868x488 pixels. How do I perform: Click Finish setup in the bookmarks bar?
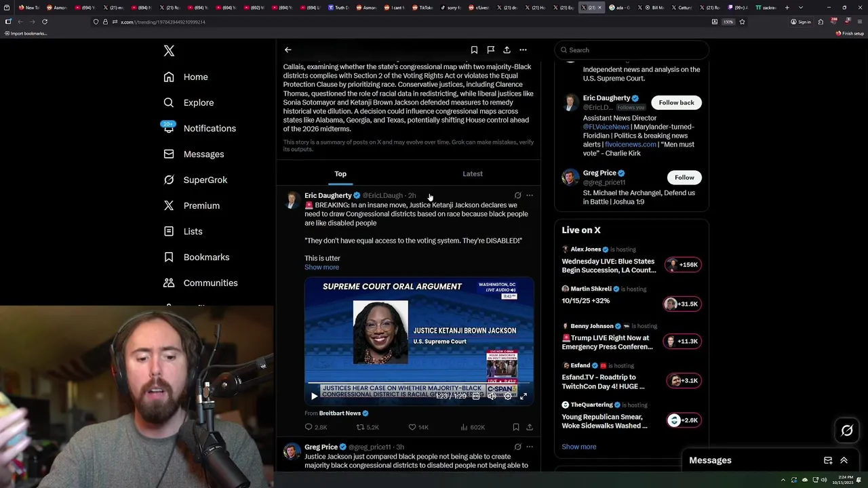(x=850, y=33)
